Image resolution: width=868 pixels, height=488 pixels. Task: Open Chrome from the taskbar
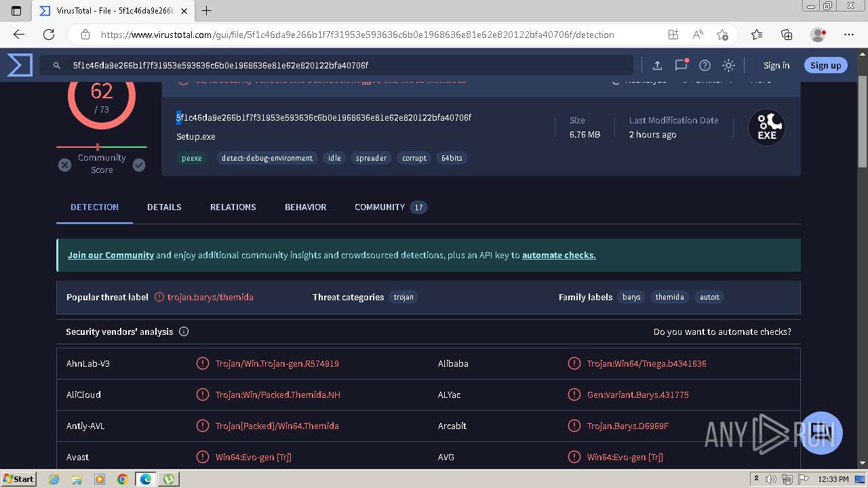(122, 479)
